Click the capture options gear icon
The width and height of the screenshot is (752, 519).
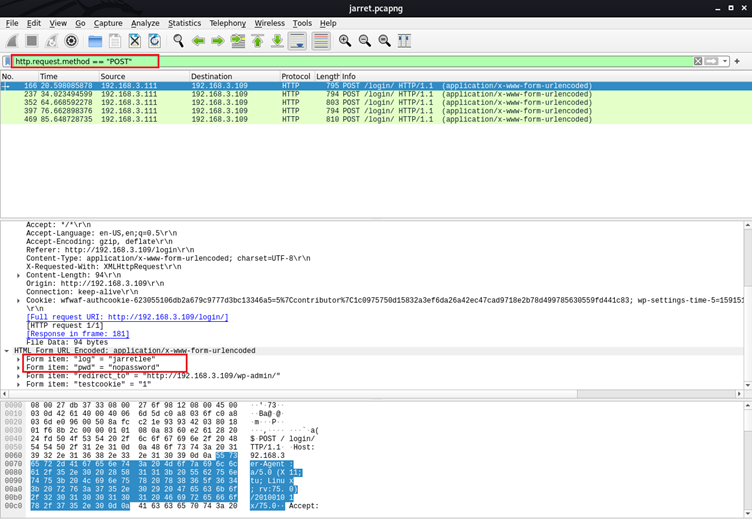point(71,41)
